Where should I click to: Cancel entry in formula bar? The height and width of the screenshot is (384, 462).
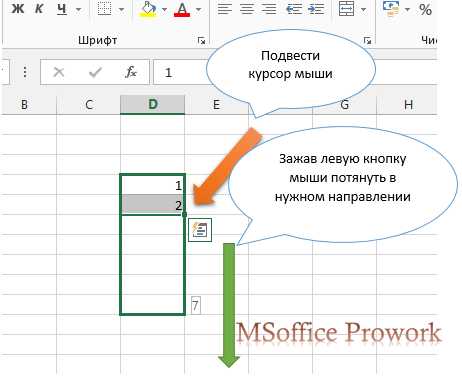tap(59, 72)
